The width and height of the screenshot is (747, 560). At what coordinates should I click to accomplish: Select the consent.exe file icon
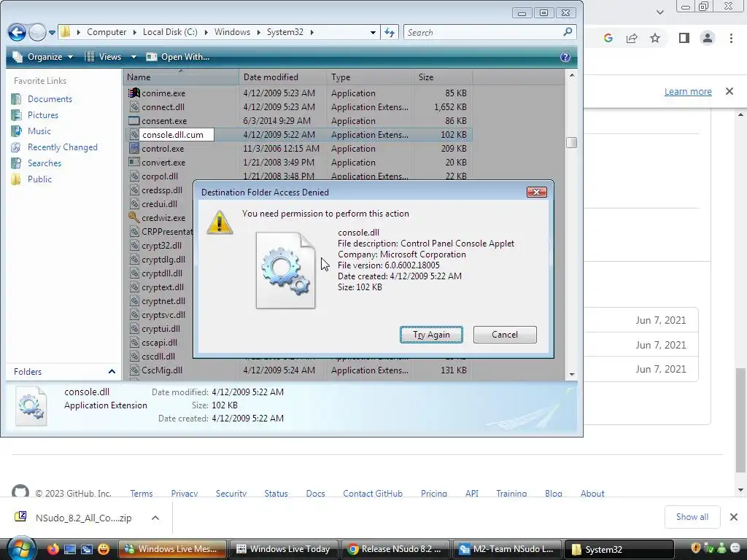pyautogui.click(x=134, y=121)
